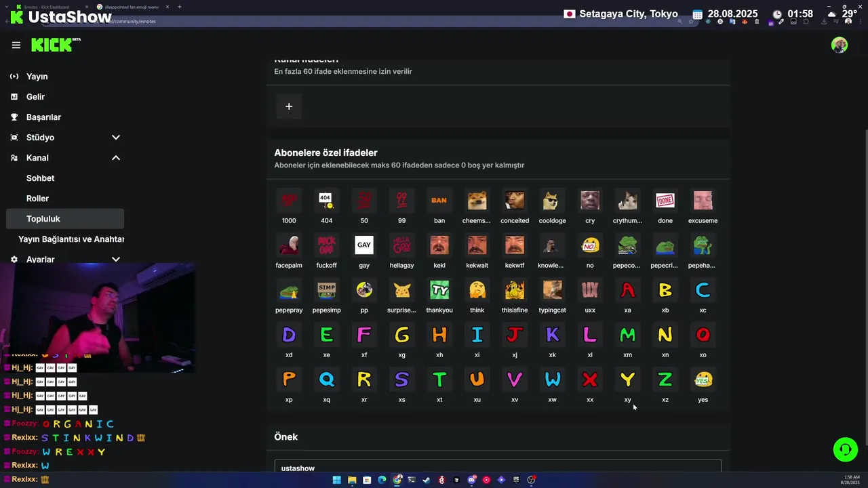Expand the Stüdyo menu section chevron
868x488 pixels.
coord(116,138)
